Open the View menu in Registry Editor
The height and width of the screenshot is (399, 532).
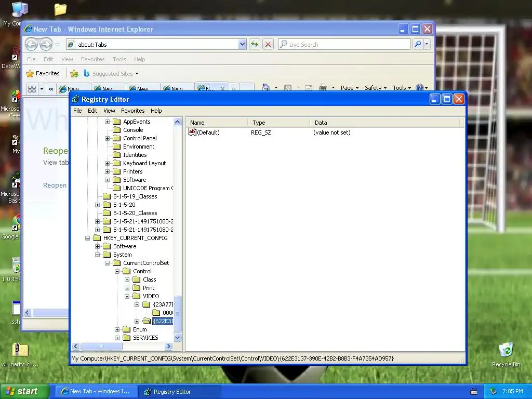[109, 111]
